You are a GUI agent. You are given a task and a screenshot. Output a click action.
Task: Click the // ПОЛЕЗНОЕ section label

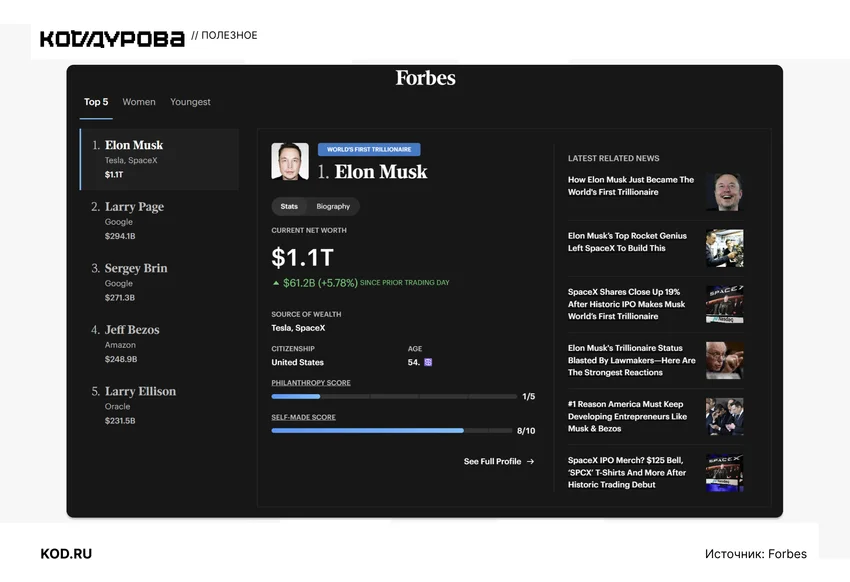pyautogui.click(x=224, y=35)
